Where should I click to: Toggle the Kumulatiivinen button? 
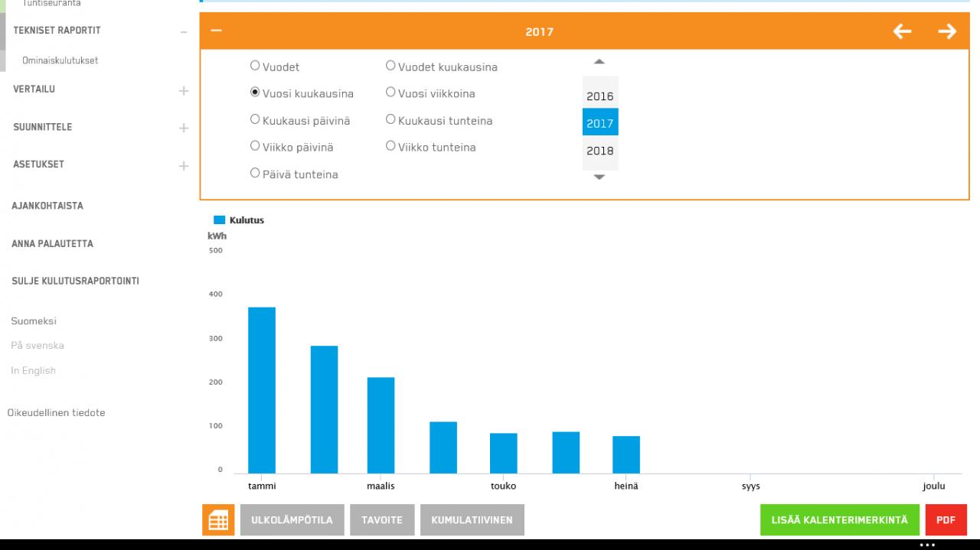472,520
